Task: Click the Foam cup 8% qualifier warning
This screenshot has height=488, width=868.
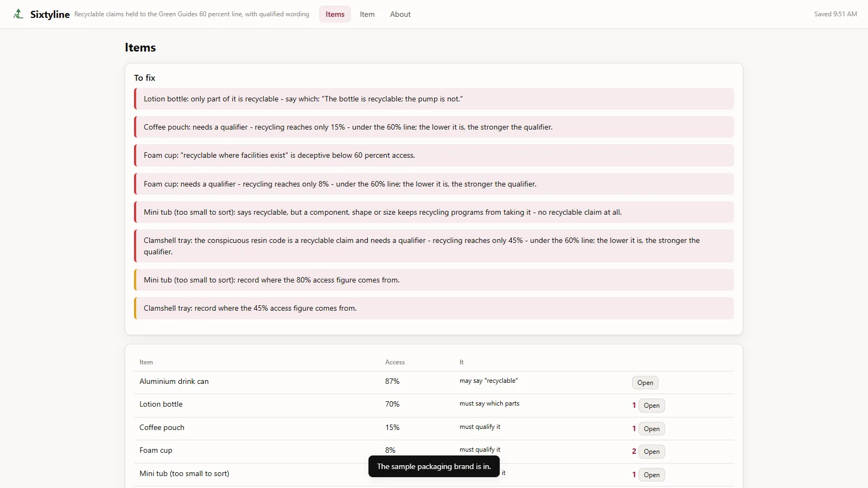Action: click(x=434, y=184)
